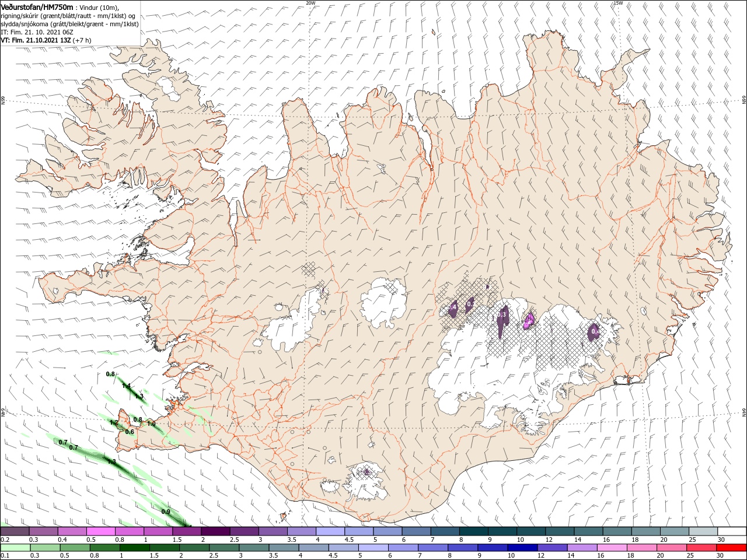Click the 1.4 rain value off the southwest coast
Screen dimensions: 747x560
click(127, 386)
